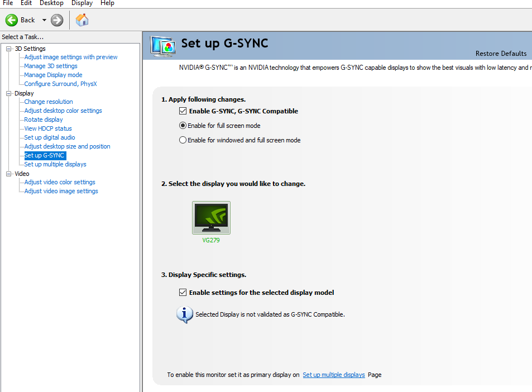Open Adjust image settings with preview
Viewport: 532px width, 392px height.
pos(70,57)
